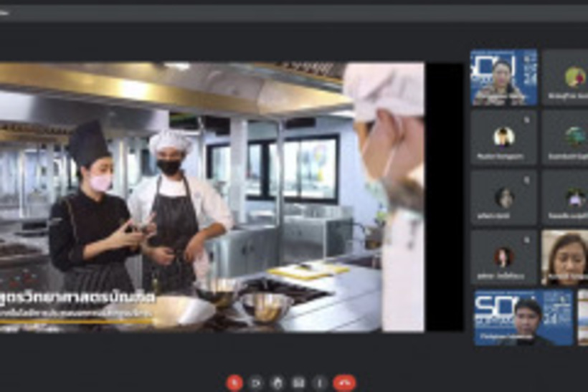The height and width of the screenshot is (392, 588).
Task: Select woman's video tile with blue backdrop
Action: pyautogui.click(x=503, y=77)
